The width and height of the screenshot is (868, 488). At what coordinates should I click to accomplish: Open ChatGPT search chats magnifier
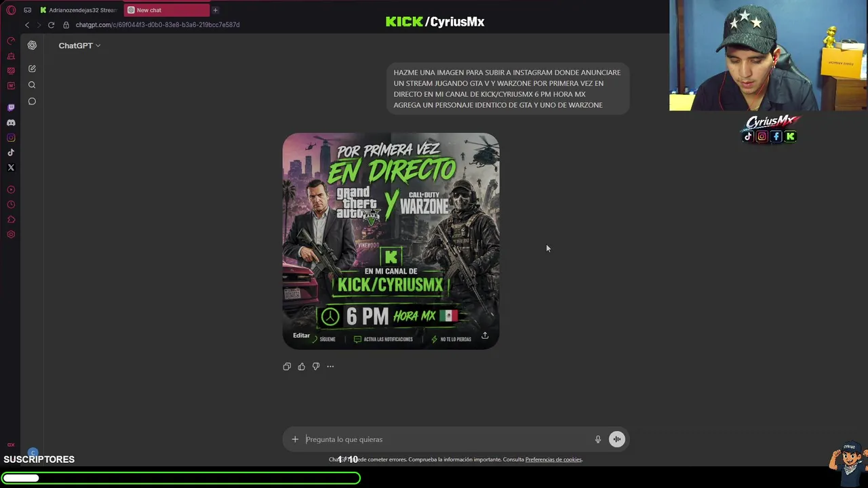coord(32,85)
